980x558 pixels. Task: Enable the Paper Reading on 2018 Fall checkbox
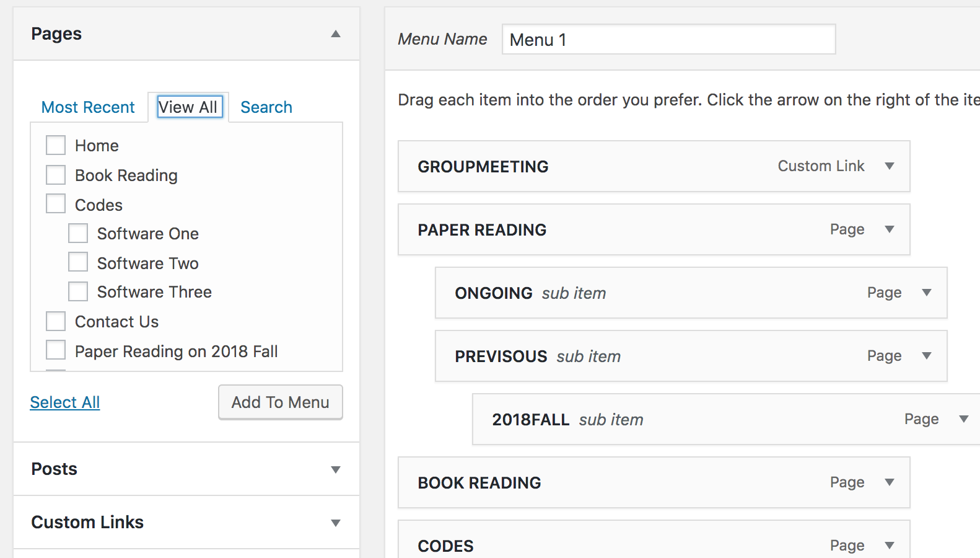click(56, 349)
